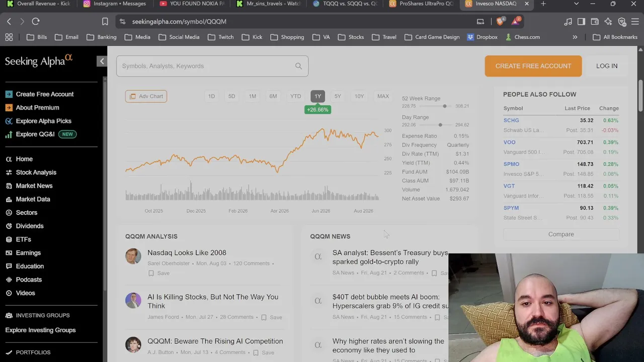Viewport: 644px width, 362px height.
Task: Save the QQQM Beware article
Action: tap(263, 352)
